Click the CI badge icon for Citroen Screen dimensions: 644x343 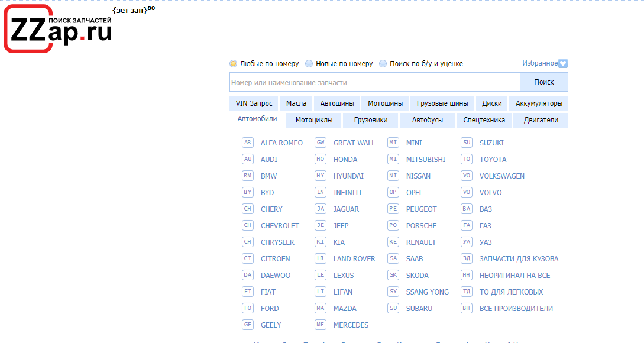(248, 258)
